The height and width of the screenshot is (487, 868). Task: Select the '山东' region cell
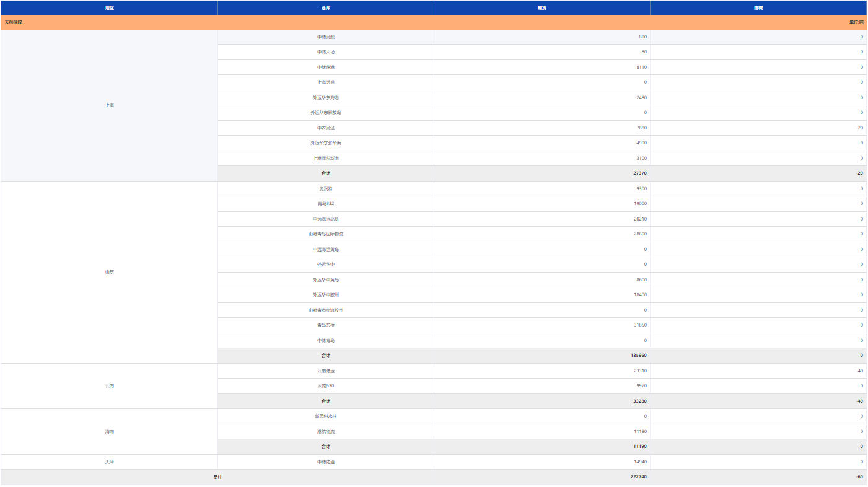(x=109, y=272)
